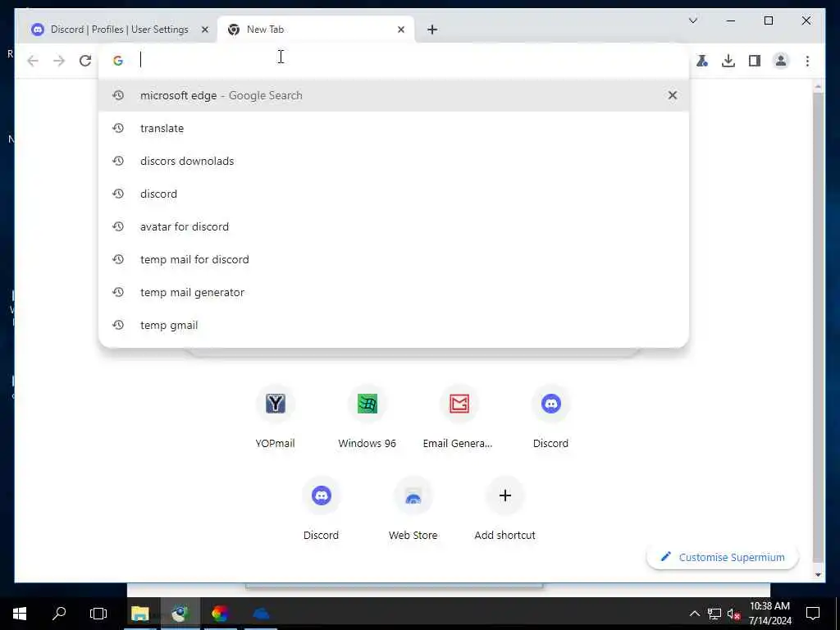Screen dimensions: 840x630
Task: Open the tab search dropdown arrow
Action: (x=692, y=21)
